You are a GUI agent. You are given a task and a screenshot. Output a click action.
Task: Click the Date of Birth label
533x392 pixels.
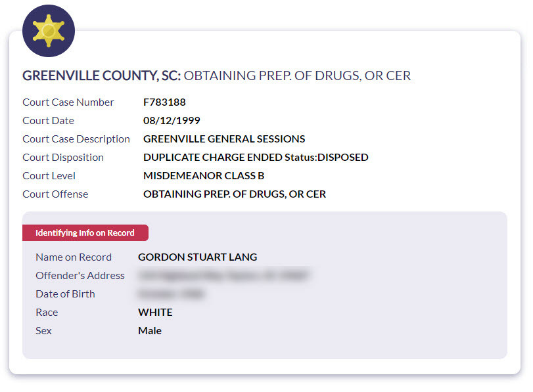pyautogui.click(x=65, y=294)
